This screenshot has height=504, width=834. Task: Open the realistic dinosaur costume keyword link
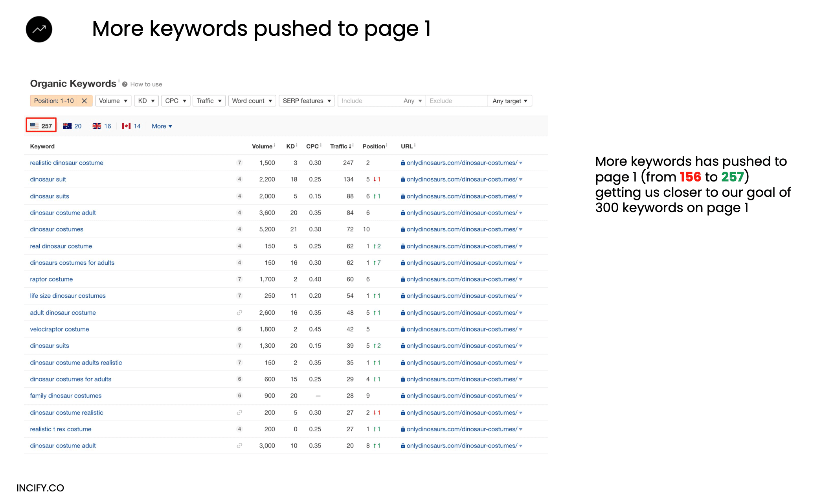66,163
